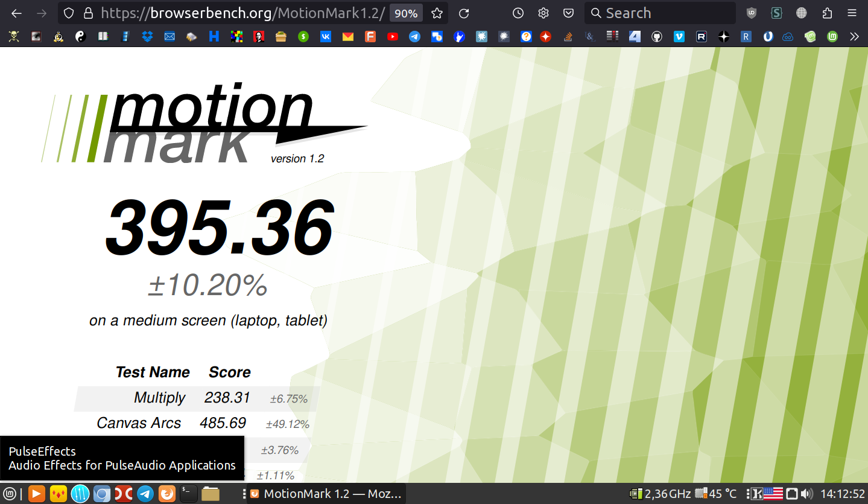Open the Stack Overflow bookmark

tap(568, 37)
